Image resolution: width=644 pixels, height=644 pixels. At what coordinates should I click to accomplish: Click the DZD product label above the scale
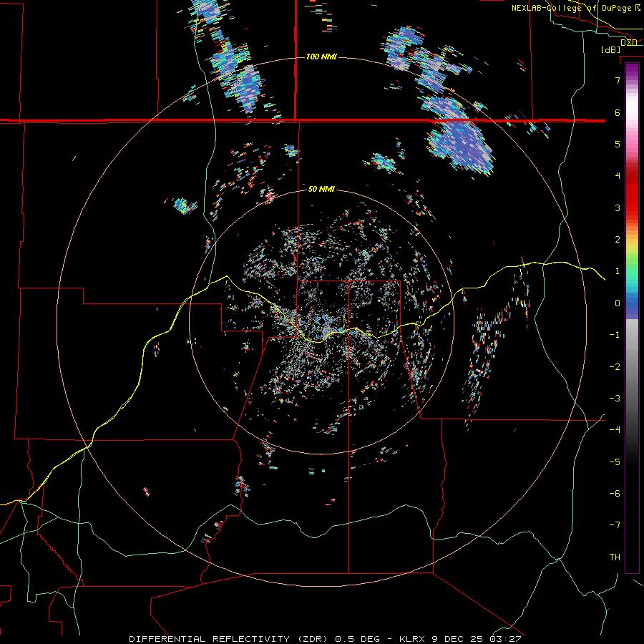coord(628,42)
